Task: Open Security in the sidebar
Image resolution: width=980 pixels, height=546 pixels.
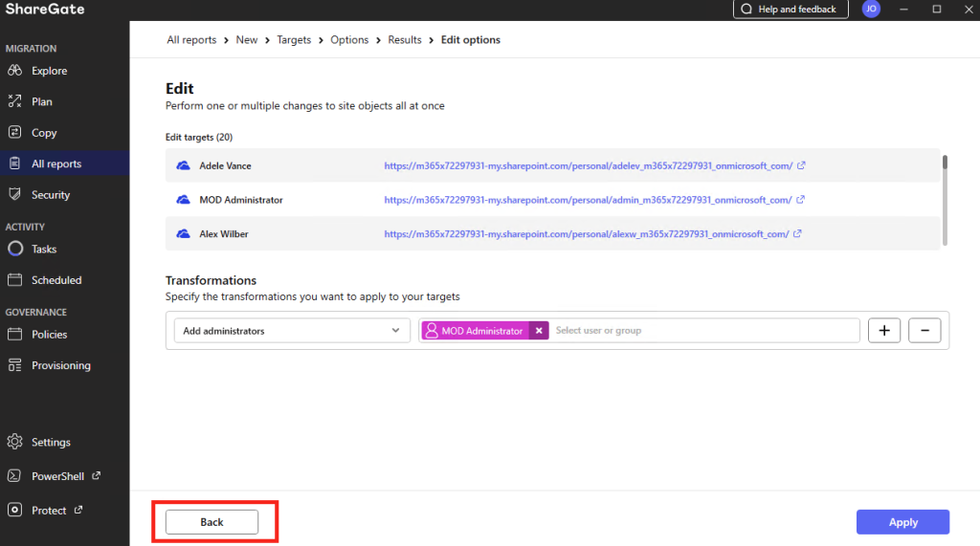Action: click(51, 194)
